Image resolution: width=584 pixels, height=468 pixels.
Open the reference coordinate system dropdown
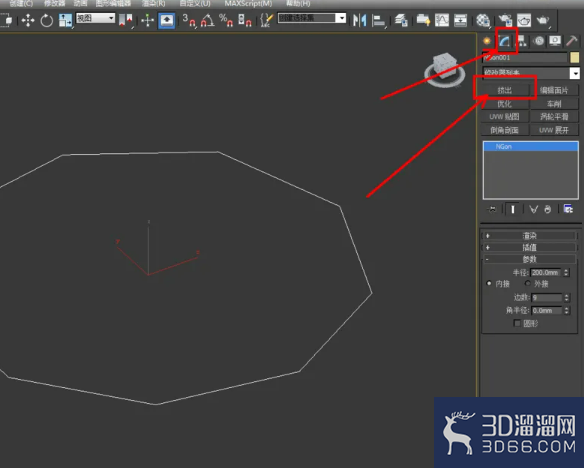click(x=95, y=18)
